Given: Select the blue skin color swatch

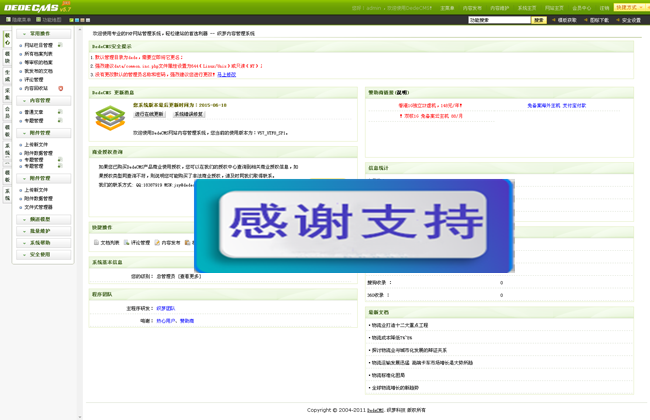Looking at the screenshot, I should coord(77,20).
